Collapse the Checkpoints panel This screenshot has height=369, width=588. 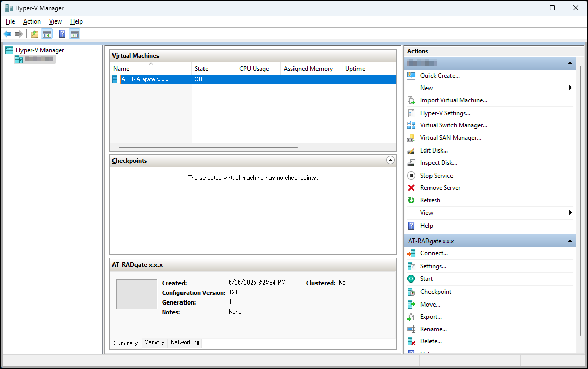point(390,160)
